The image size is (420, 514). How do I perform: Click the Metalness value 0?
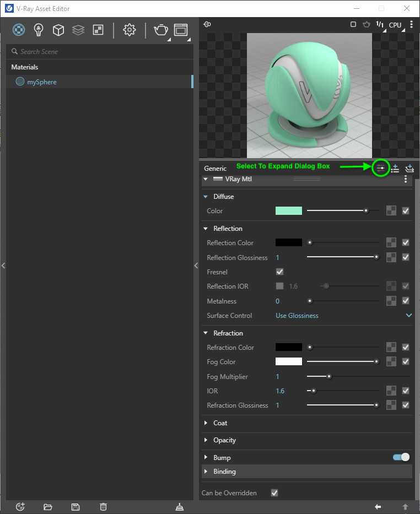click(277, 301)
